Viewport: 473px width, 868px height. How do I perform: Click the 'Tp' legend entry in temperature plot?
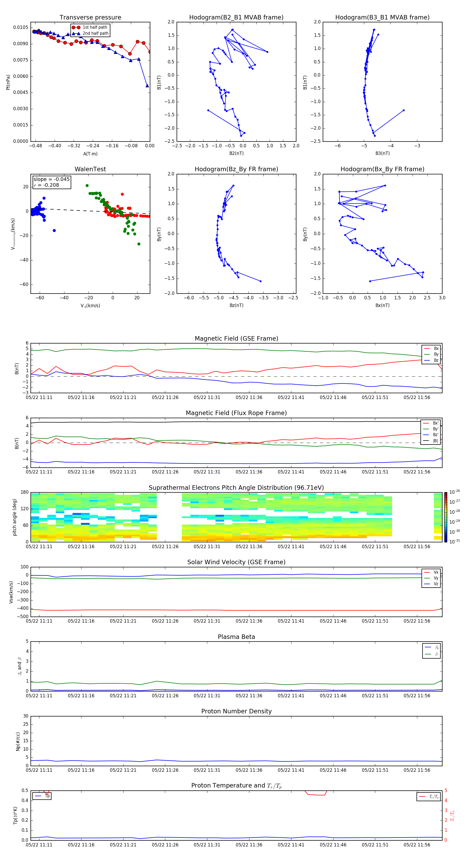[x=42, y=796]
